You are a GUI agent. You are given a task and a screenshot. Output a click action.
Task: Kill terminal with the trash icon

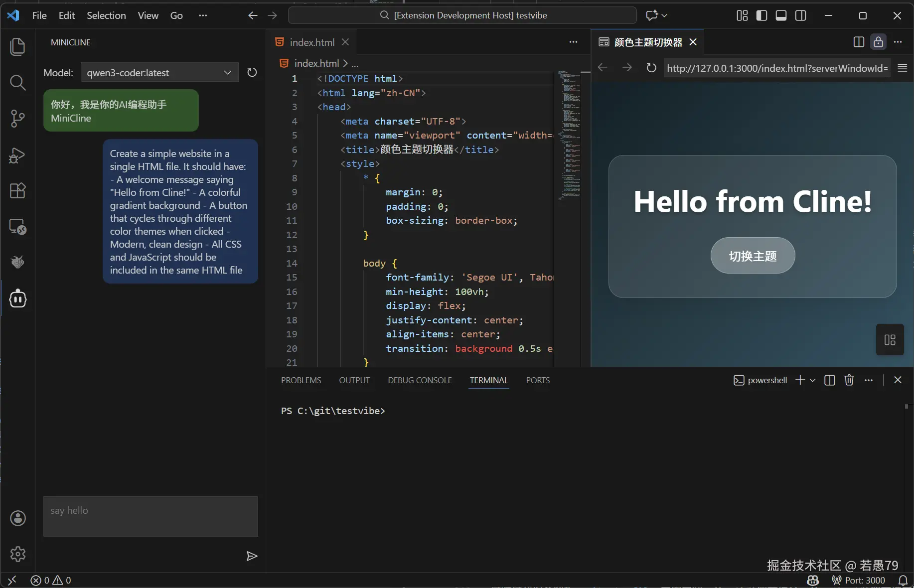pyautogui.click(x=849, y=380)
